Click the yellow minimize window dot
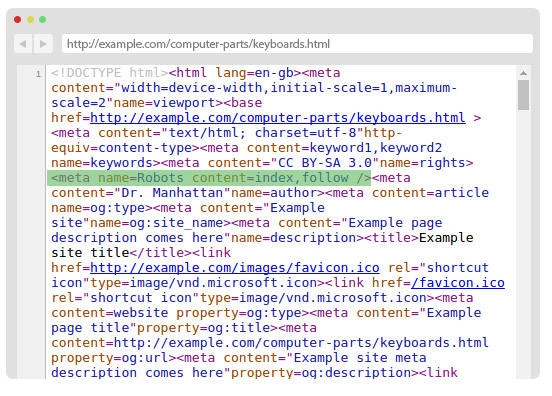This screenshot has width=552, height=396. point(30,20)
